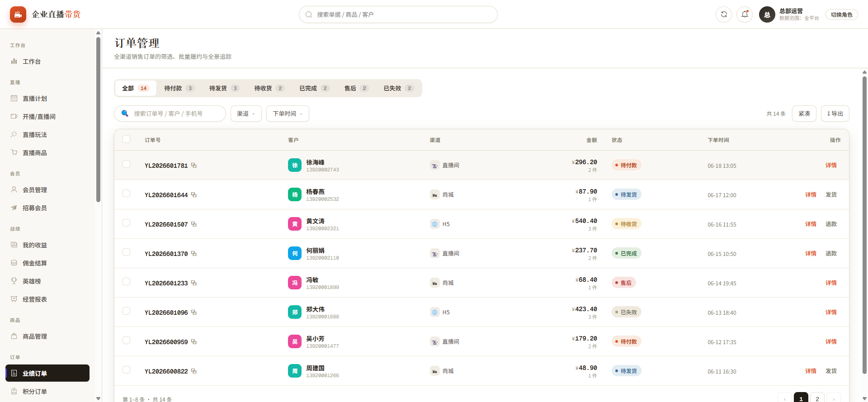Click the ¥540.40 amount
868x402 pixels.
[585, 221]
